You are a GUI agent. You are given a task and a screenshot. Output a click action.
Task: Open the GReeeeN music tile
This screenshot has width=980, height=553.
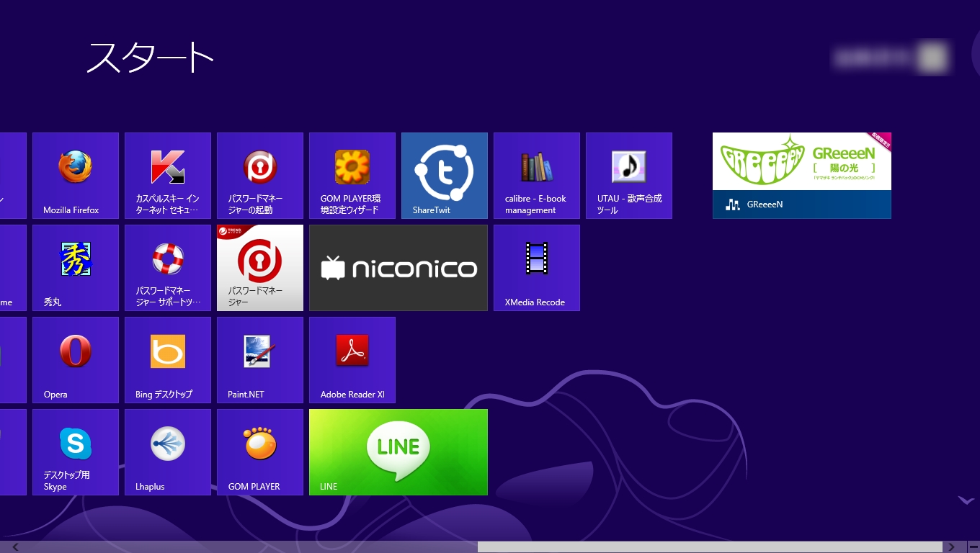tap(802, 176)
